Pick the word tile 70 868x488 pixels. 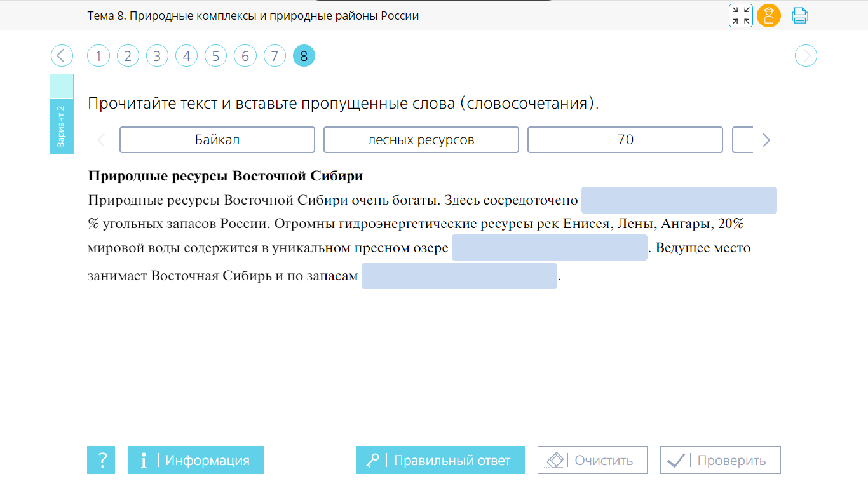click(x=625, y=140)
